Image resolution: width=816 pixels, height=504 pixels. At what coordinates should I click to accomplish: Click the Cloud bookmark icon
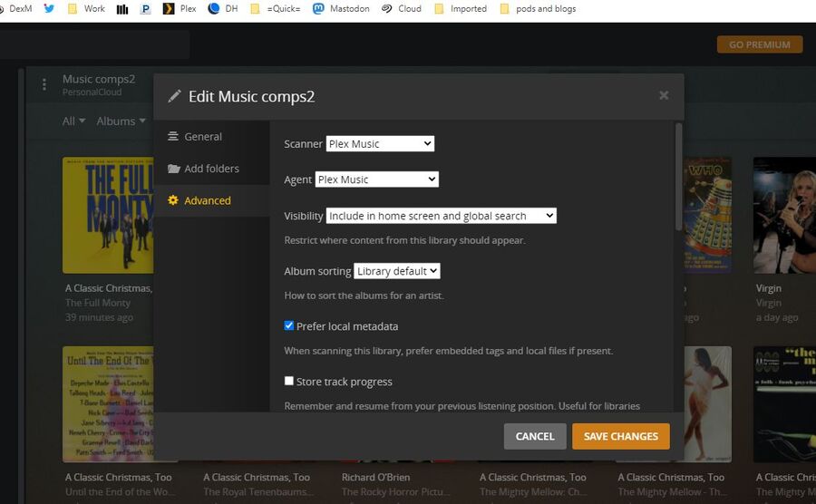pyautogui.click(x=386, y=8)
